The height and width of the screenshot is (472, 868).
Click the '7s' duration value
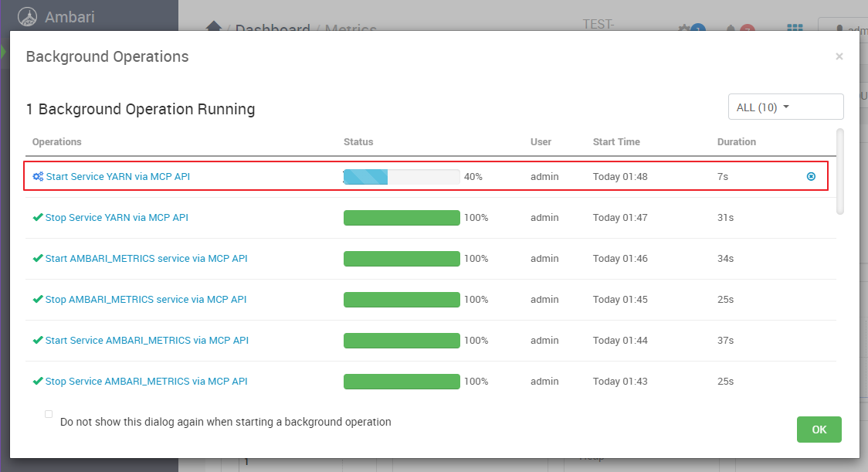click(722, 177)
